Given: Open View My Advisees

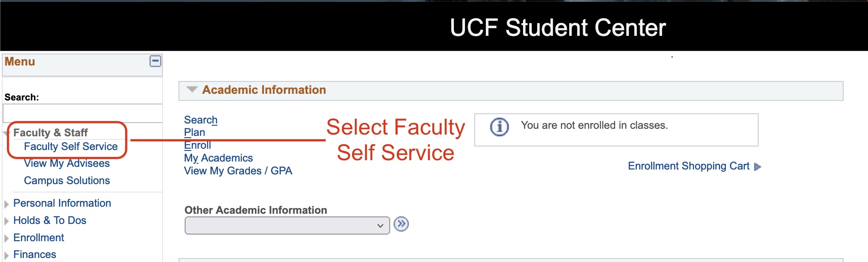Looking at the screenshot, I should (x=66, y=163).
